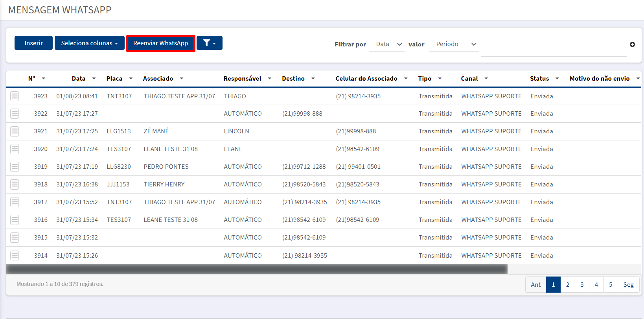Click the Motivo do não envio header label

pyautogui.click(x=600, y=79)
